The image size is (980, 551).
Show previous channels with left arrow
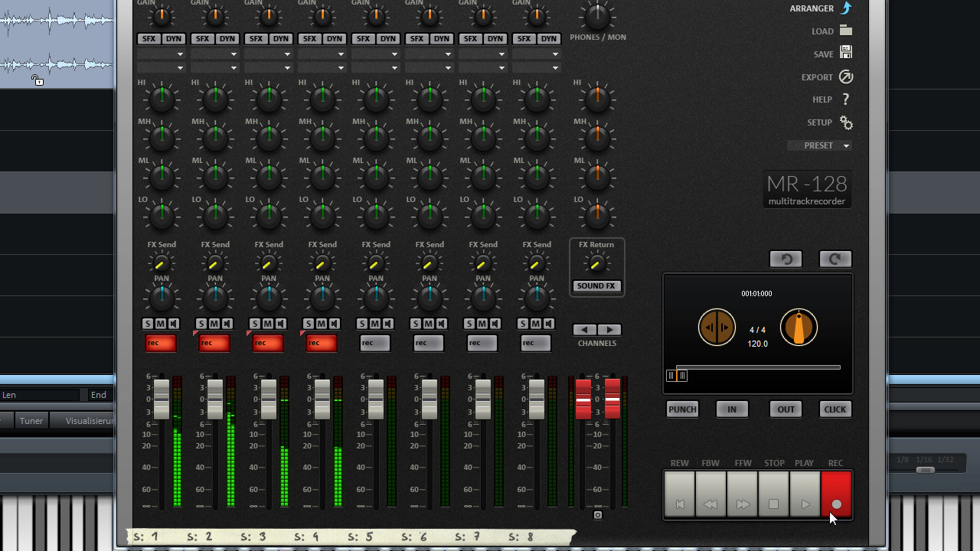(x=585, y=330)
